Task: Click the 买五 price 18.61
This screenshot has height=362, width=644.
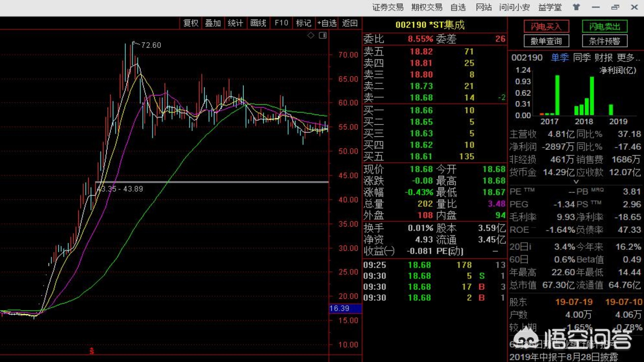Action: (421, 157)
